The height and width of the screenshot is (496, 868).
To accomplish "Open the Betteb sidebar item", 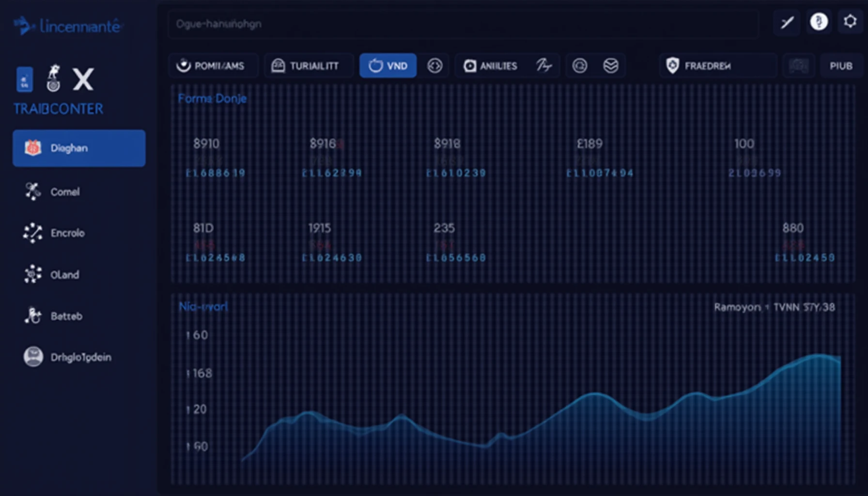I will pos(79,316).
